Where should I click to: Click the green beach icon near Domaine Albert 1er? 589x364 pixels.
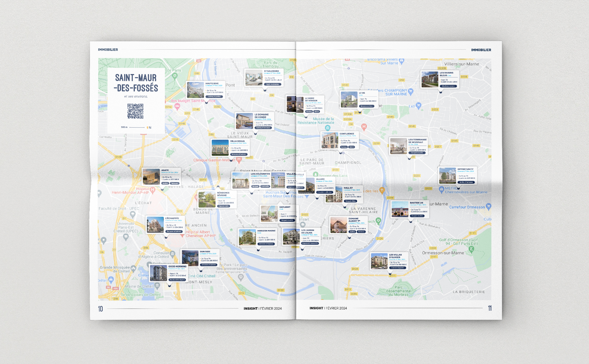click(378, 220)
